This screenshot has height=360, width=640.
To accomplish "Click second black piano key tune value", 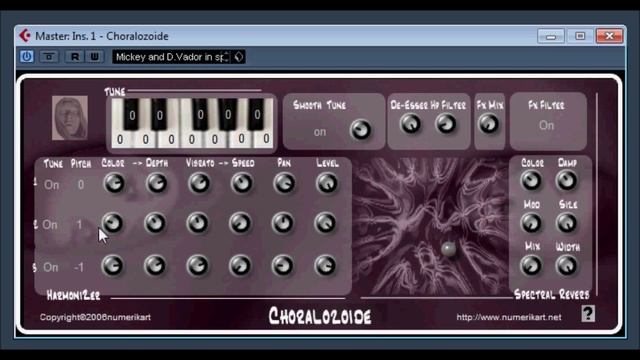I will click(160, 116).
